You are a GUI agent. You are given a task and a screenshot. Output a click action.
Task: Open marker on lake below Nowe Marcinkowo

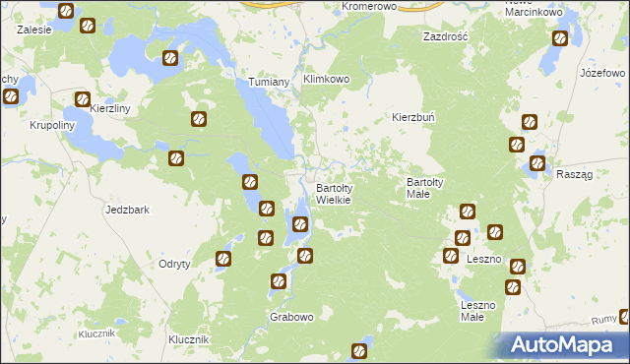coord(560,38)
